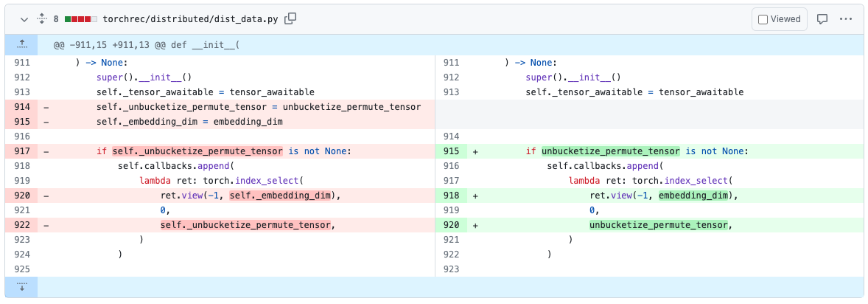Image resolution: width=868 pixels, height=304 pixels.
Task: Open the file's more options menu
Action: (x=846, y=19)
